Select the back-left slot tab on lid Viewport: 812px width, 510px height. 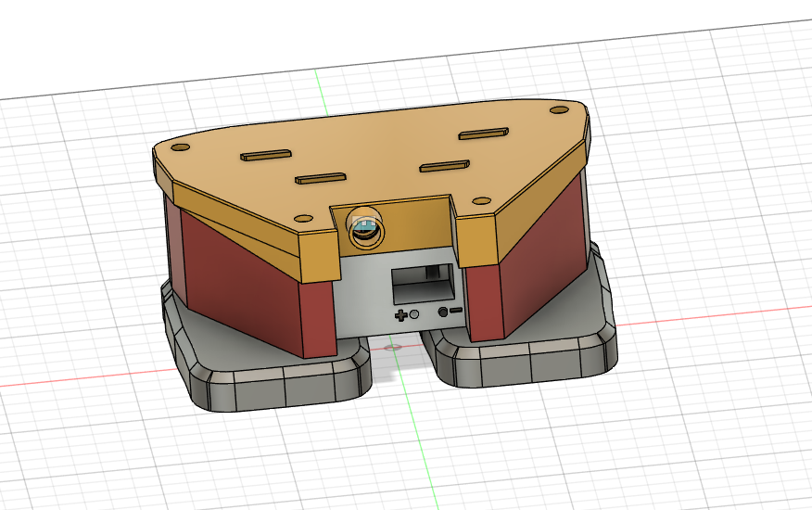[265, 157]
